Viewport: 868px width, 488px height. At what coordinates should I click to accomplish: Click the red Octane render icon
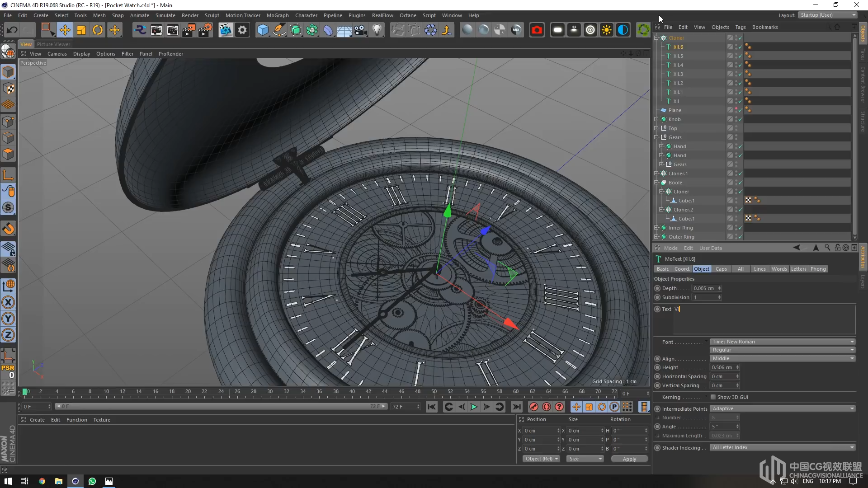(537, 30)
